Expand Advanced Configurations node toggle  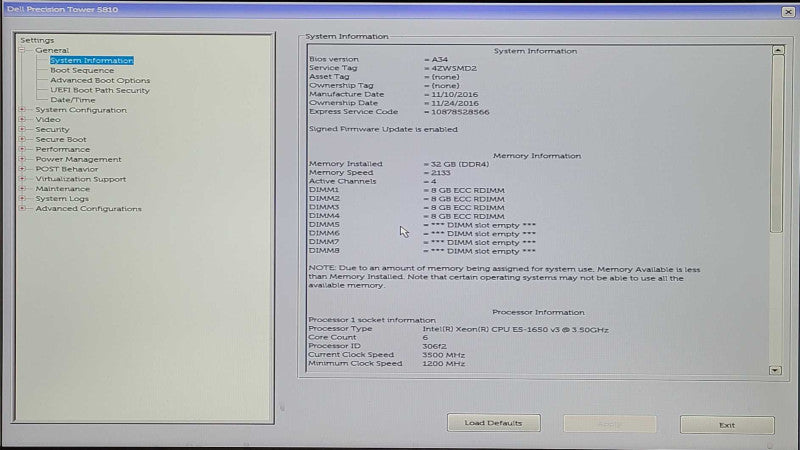22,208
